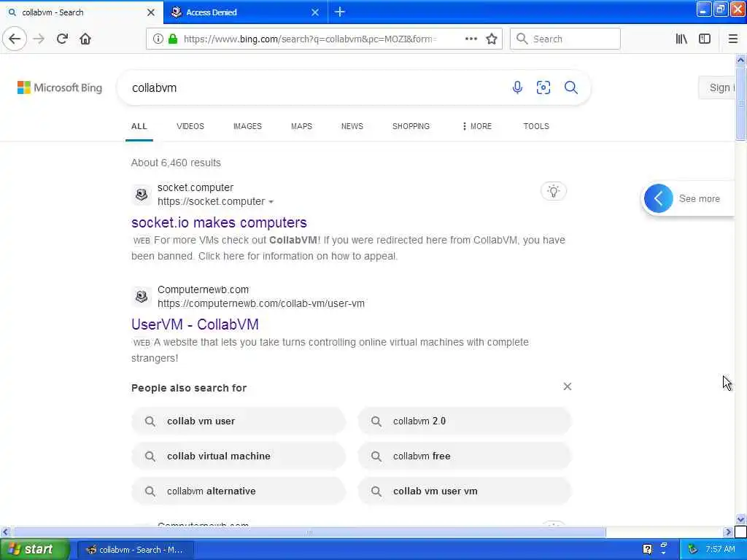Open the socket.io makes computers result
Viewport: 747px width, 560px height.
pyautogui.click(x=219, y=222)
